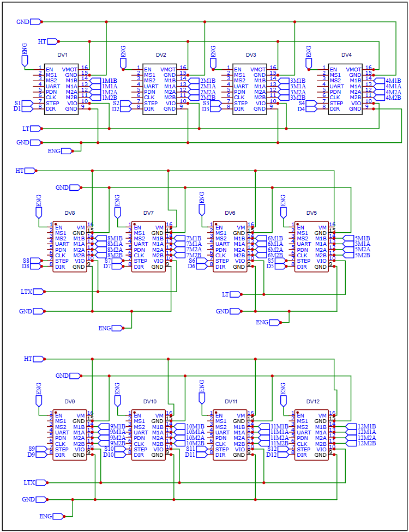
Task: Select the 1M1B net label
Action: point(110,81)
